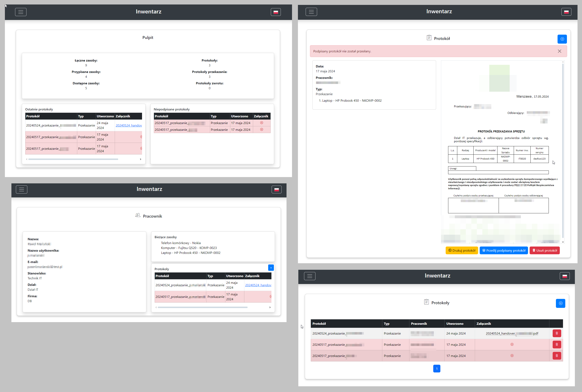The height and width of the screenshot is (392, 582).
Task: Click 20240524_przekazanie entry in Protokoły list
Action: pyautogui.click(x=338, y=334)
